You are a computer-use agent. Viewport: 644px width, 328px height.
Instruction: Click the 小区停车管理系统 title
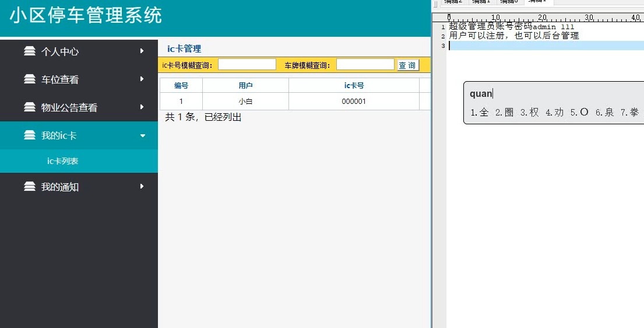pos(86,16)
